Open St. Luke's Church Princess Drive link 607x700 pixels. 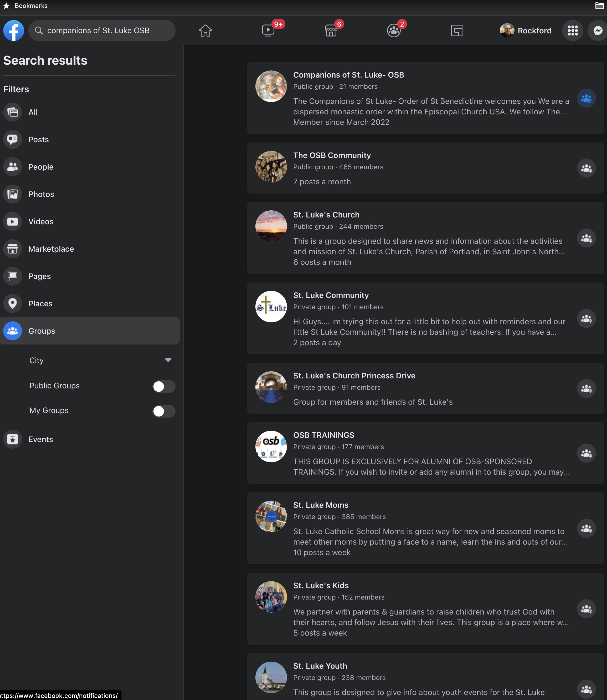(354, 376)
